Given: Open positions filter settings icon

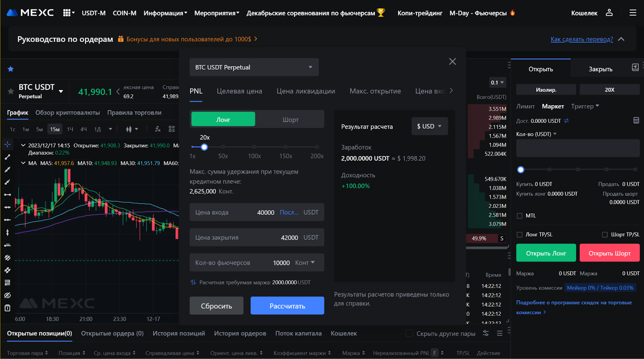Looking at the screenshot, I should tap(486, 333).
